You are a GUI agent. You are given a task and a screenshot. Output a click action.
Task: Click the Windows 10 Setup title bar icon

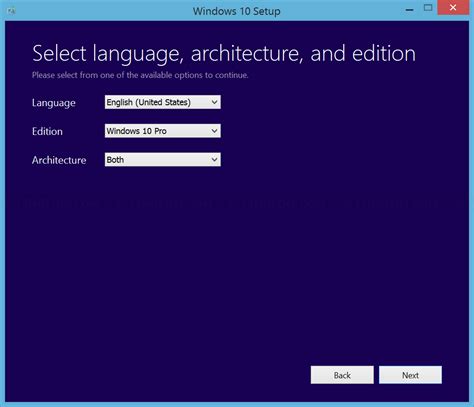11,11
